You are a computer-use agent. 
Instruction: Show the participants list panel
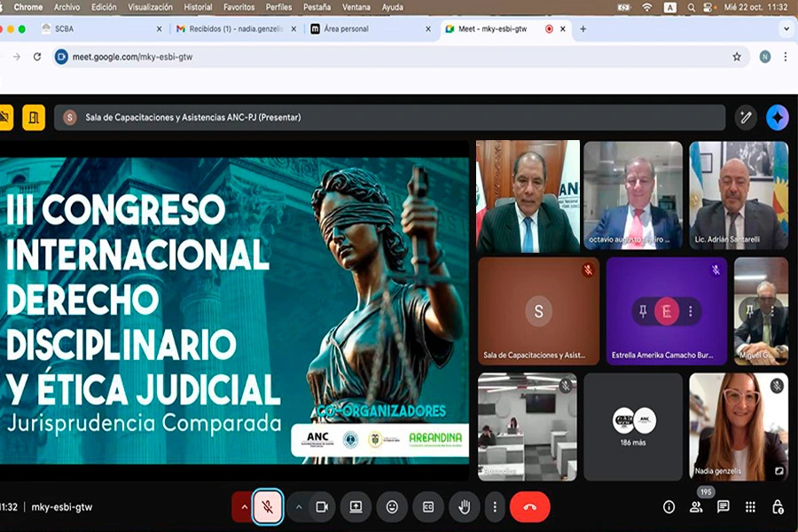[696, 506]
